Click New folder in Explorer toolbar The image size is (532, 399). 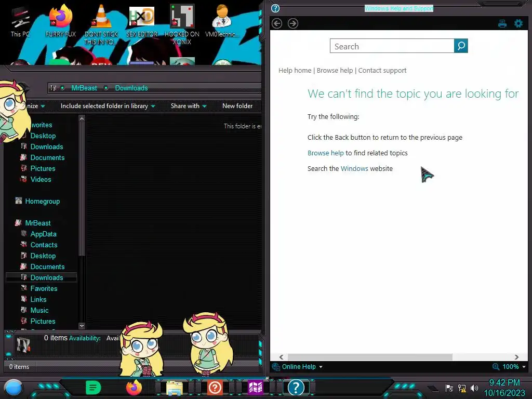[x=237, y=106]
